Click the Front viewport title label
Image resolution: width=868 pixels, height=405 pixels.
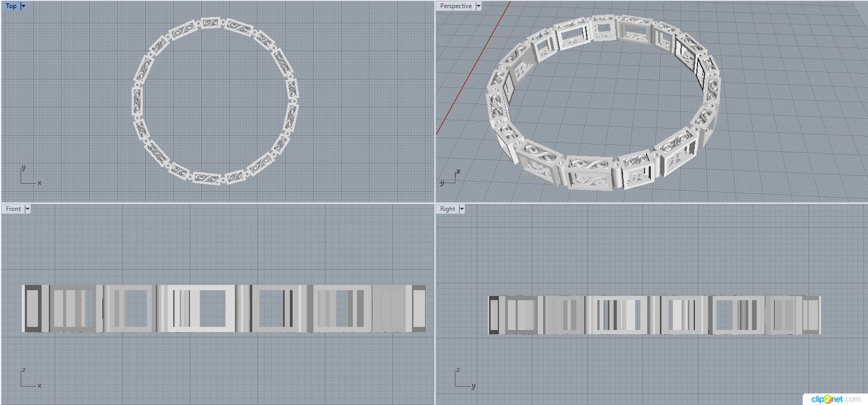coord(13,209)
